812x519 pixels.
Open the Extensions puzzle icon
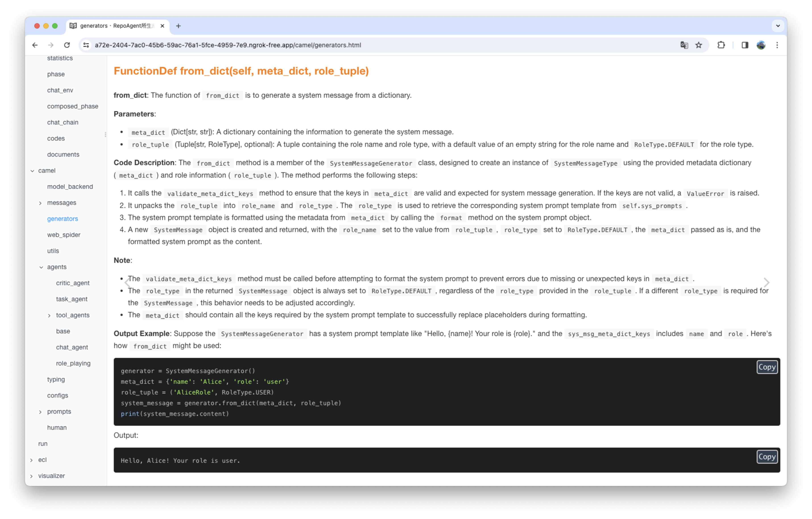click(x=721, y=45)
